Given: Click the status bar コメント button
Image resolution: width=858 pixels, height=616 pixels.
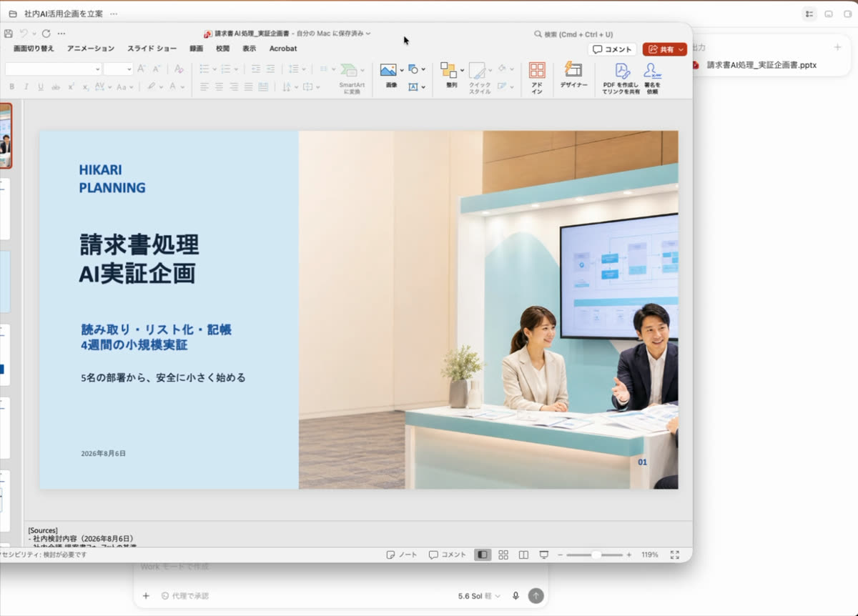Looking at the screenshot, I should (x=448, y=555).
